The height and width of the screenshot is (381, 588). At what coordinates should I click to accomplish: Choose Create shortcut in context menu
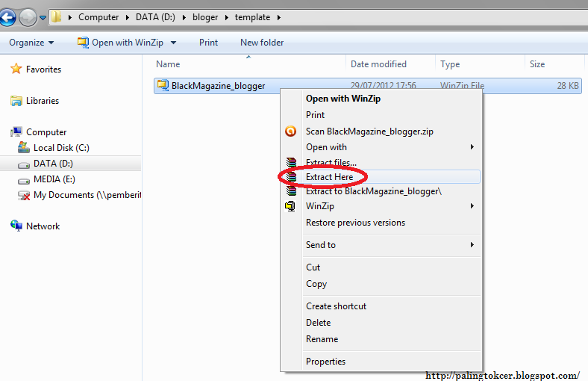[x=336, y=306]
